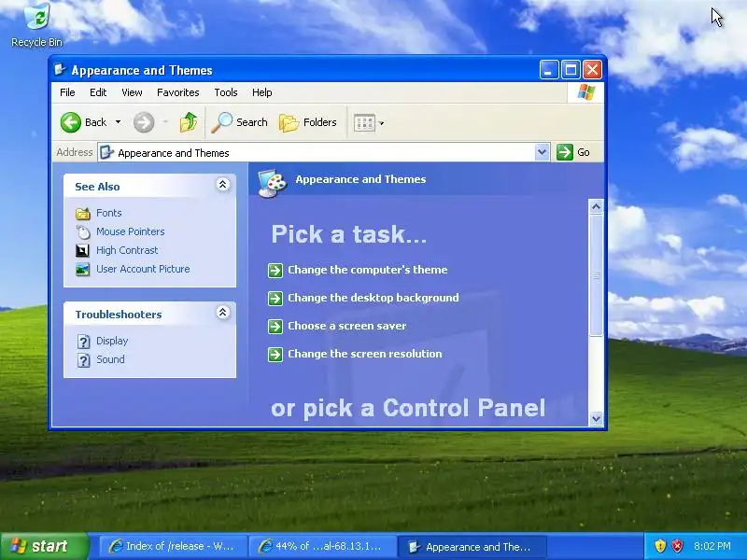
Task: Click the User Account Picture icon
Action: pos(83,270)
